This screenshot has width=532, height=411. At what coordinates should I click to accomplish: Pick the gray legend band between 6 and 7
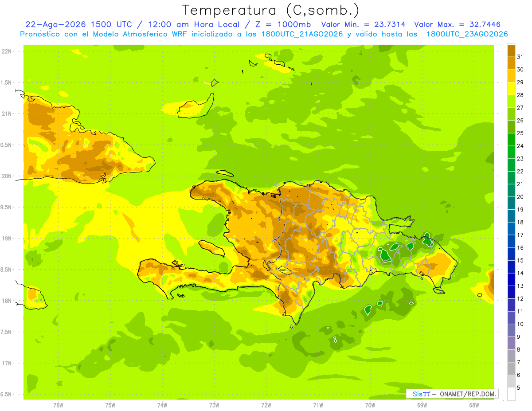coord(511,368)
